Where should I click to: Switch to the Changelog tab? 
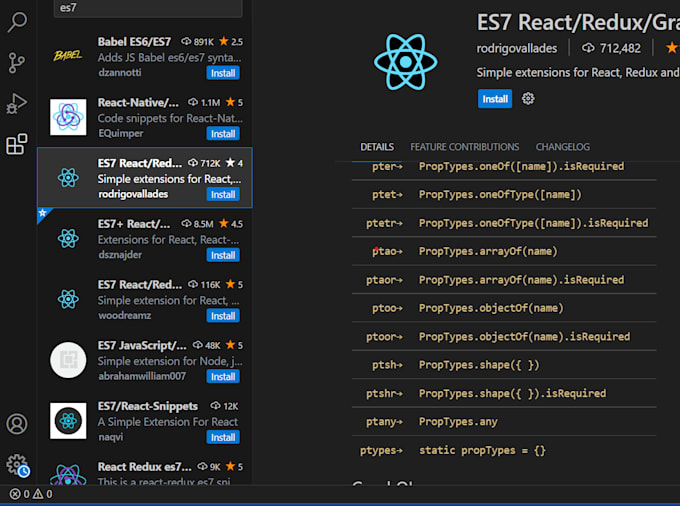pos(562,147)
